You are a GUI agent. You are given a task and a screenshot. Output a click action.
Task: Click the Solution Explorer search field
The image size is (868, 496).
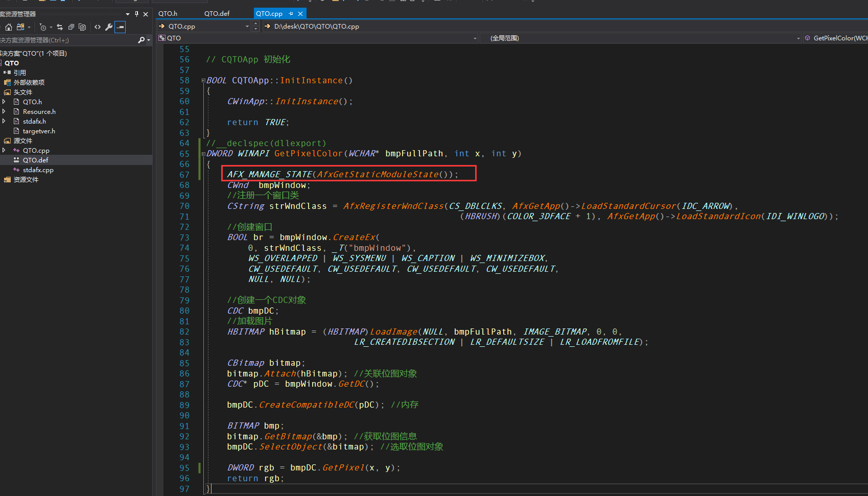[67, 40]
